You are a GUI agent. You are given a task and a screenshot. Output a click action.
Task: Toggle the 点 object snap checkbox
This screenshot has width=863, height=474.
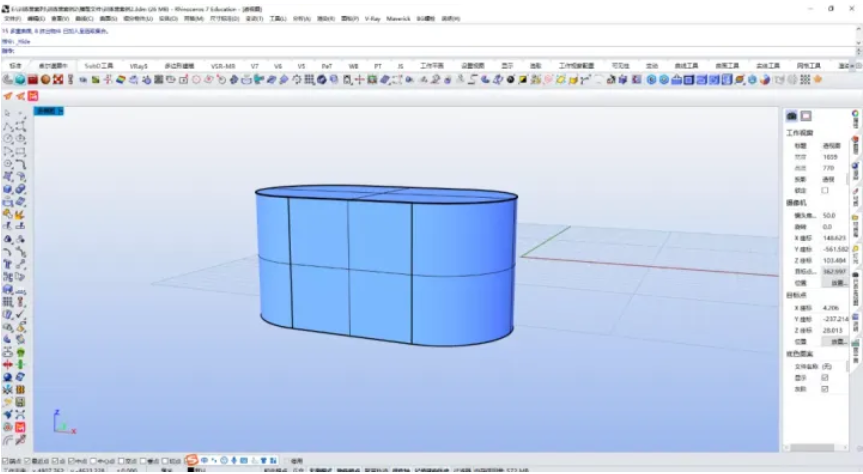click(55, 461)
